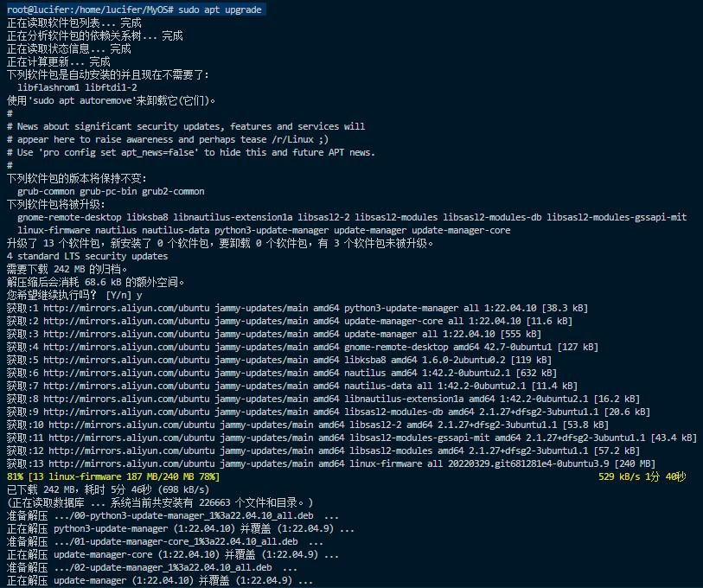Click the yellow '81% [13 linux-firmware' progress text
Image resolution: width=703 pixels, height=588 pixels.
coord(113,476)
